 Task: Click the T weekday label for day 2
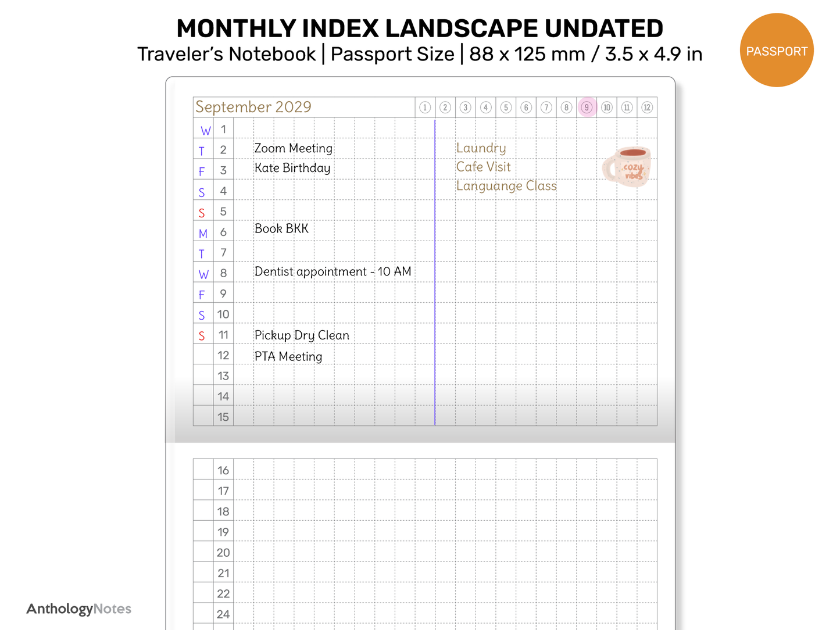coord(202,151)
